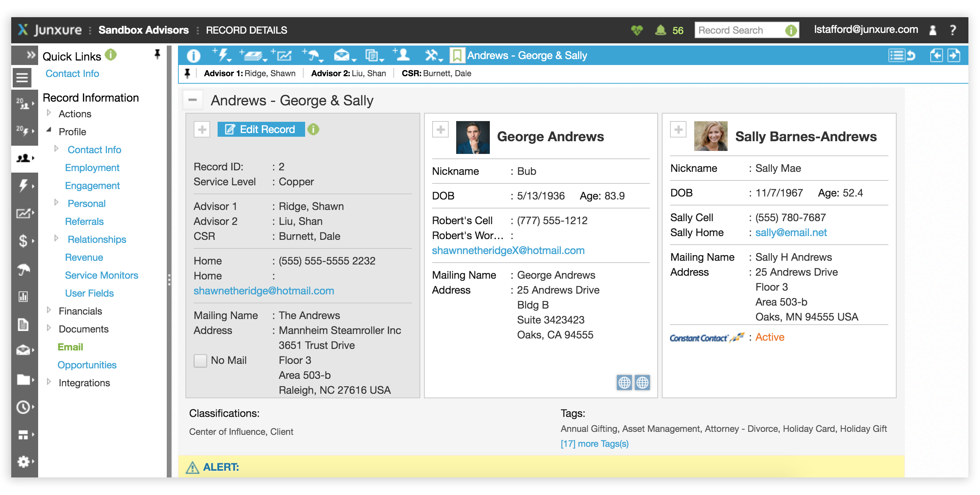Pin the advisor information bar

(x=188, y=73)
